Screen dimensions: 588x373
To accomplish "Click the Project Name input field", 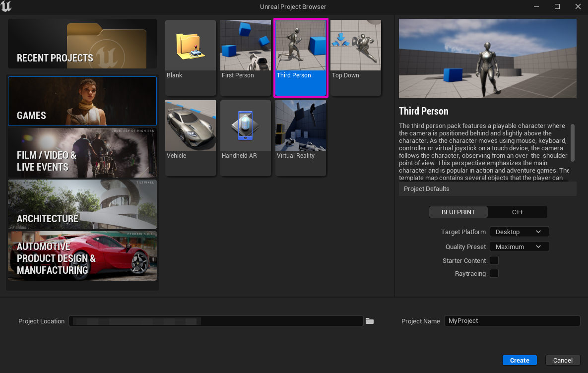I will [x=512, y=321].
